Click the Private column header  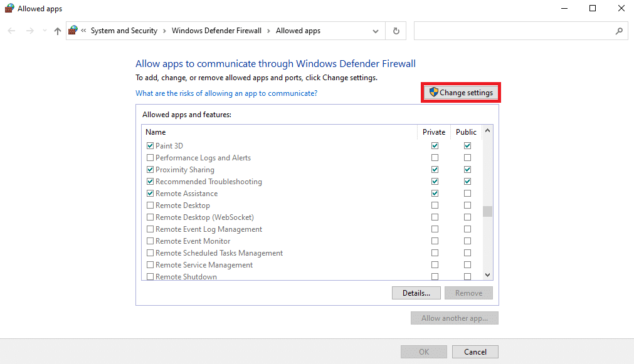point(434,132)
